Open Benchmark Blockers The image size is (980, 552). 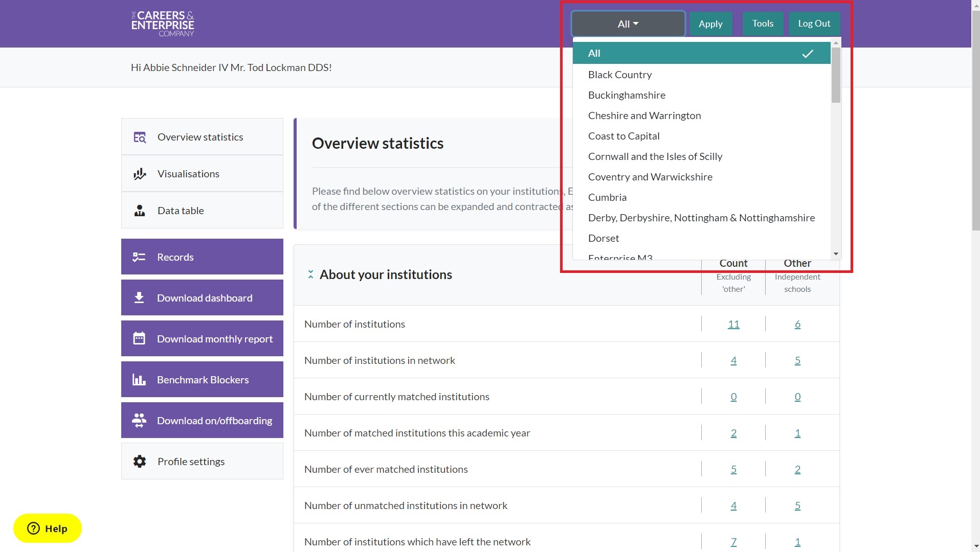pos(202,379)
